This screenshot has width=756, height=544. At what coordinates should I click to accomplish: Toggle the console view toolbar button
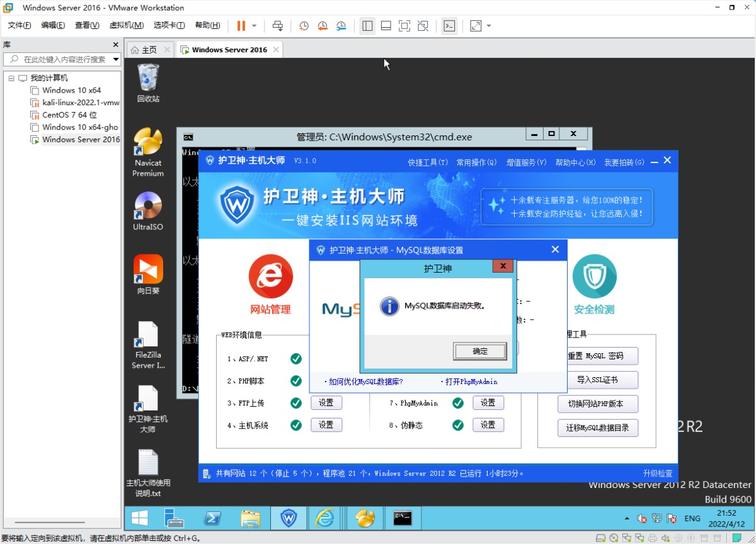coord(449,26)
